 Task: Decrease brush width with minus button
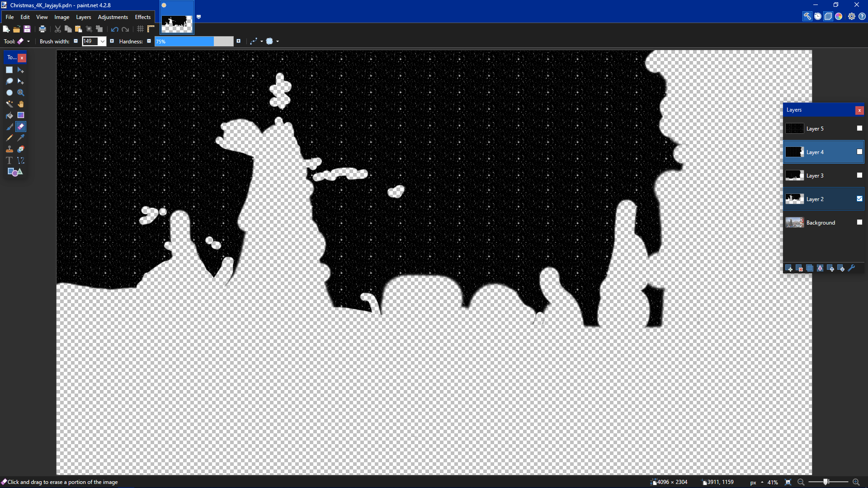(x=75, y=41)
